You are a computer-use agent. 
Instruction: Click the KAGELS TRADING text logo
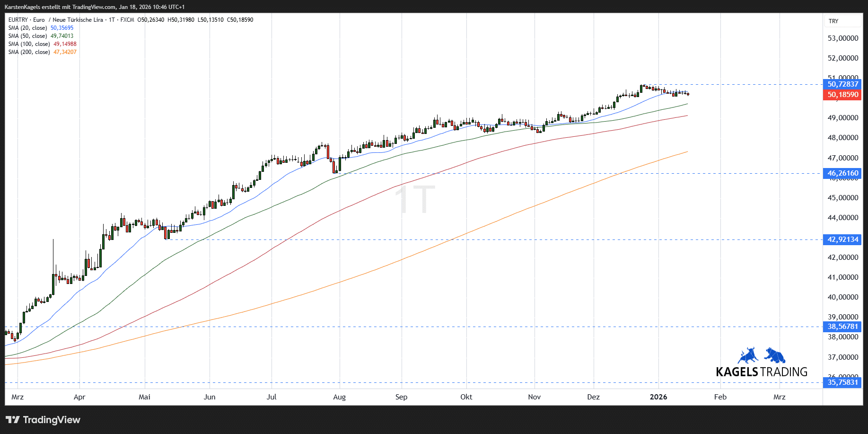(762, 372)
